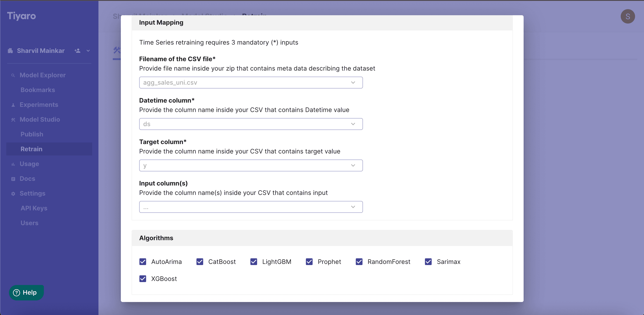Viewport: 644px width, 315px height.
Task: Open the S user avatar
Action: (628, 17)
